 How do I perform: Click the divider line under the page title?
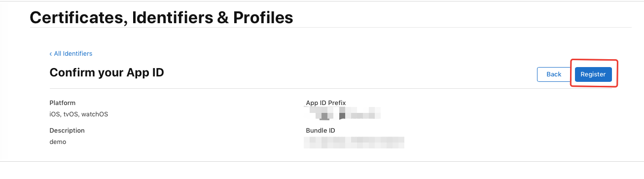coord(330,28)
